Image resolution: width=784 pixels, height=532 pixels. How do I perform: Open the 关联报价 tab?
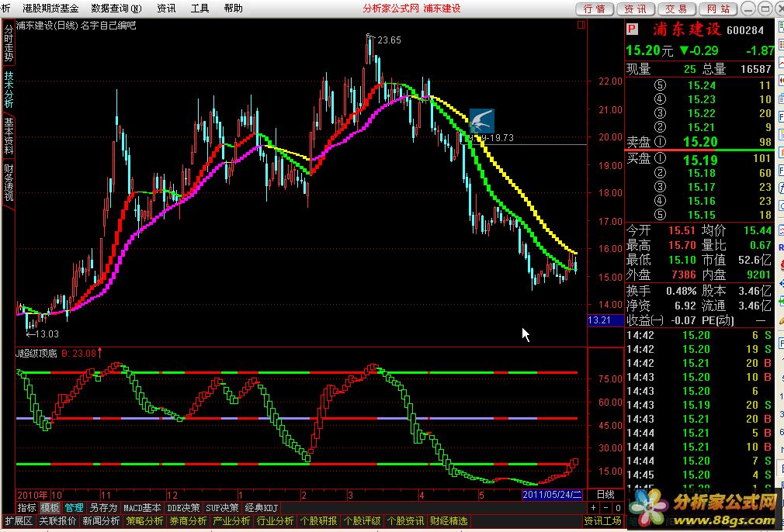pos(58,521)
